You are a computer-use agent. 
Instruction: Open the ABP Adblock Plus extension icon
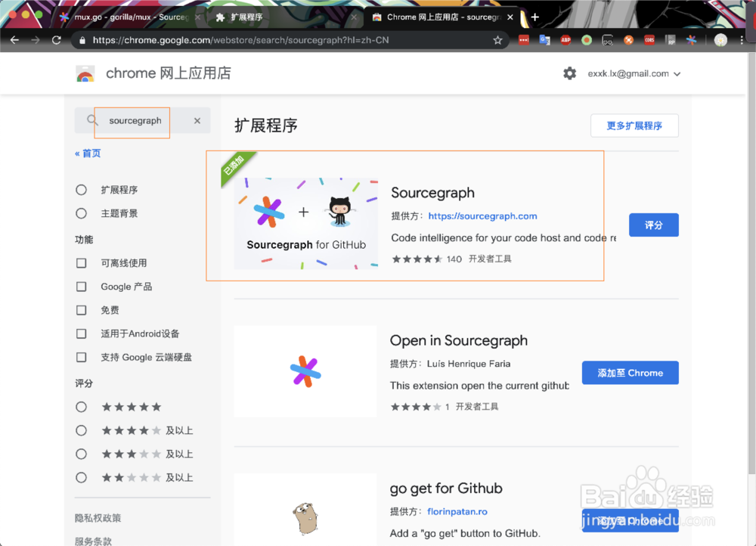coord(565,40)
